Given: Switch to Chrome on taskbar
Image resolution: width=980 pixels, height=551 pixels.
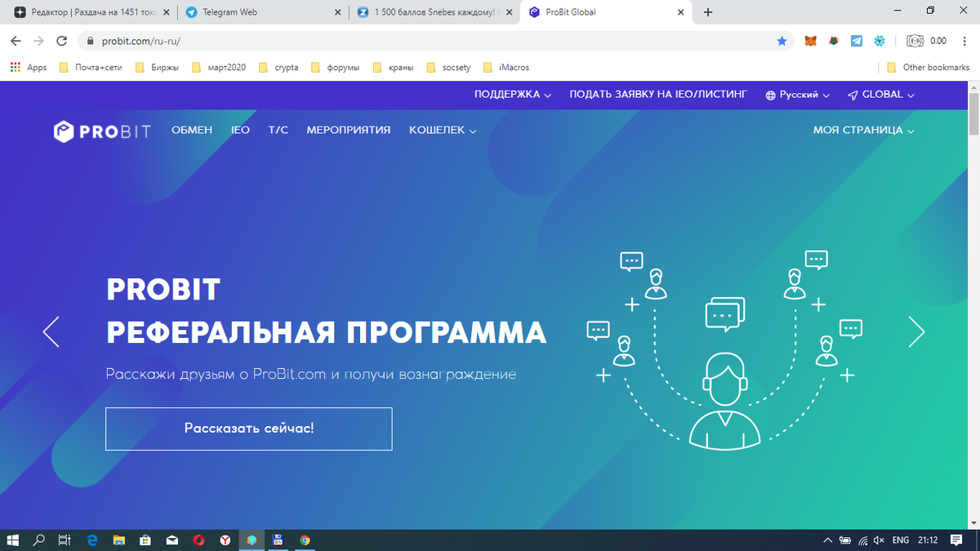Looking at the screenshot, I should click(x=305, y=540).
